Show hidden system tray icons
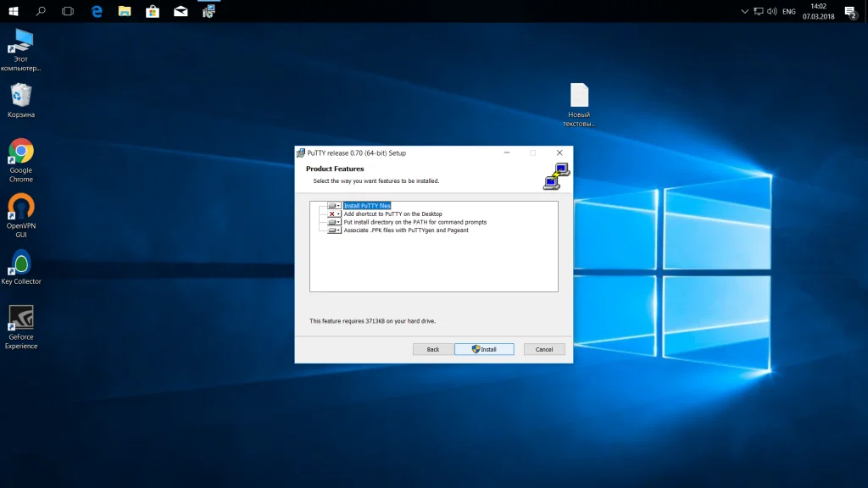The height and width of the screenshot is (488, 868). (x=744, y=12)
